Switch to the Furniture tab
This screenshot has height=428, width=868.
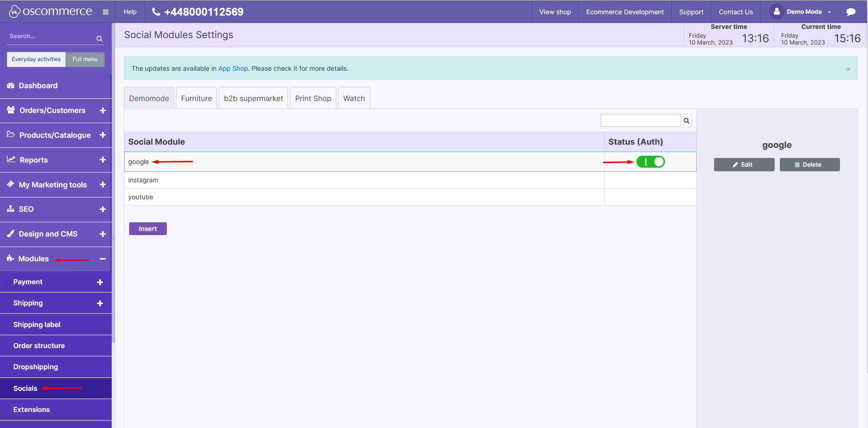click(196, 98)
